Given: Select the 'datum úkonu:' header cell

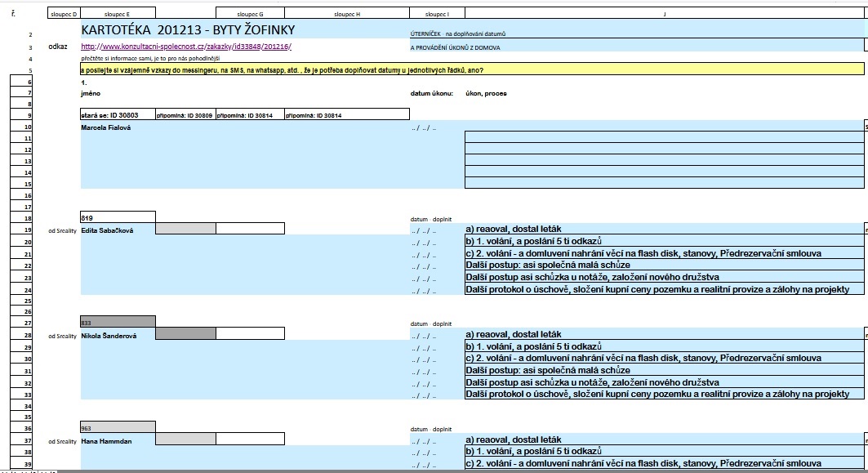Looking at the screenshot, I should click(x=432, y=94).
